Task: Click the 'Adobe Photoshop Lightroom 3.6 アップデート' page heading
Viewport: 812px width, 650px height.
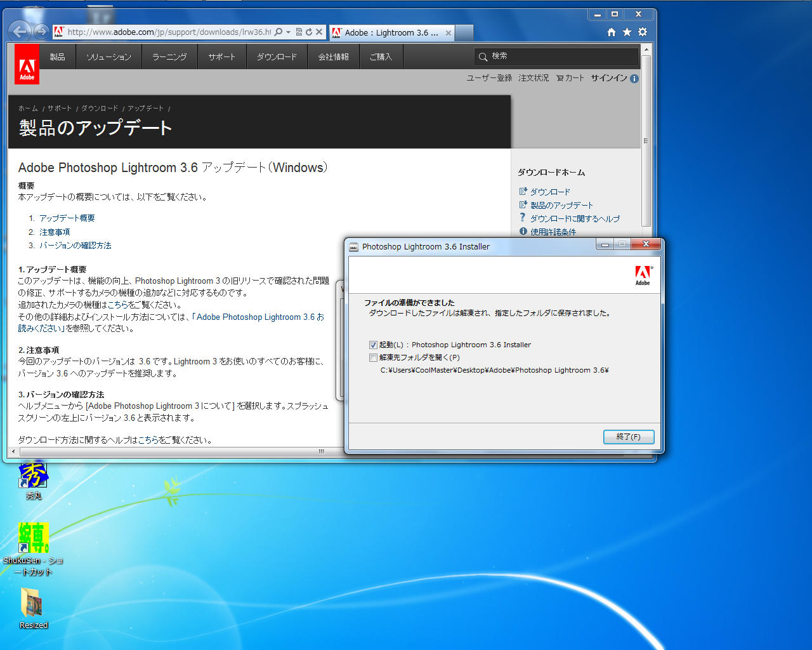Action: (x=173, y=168)
